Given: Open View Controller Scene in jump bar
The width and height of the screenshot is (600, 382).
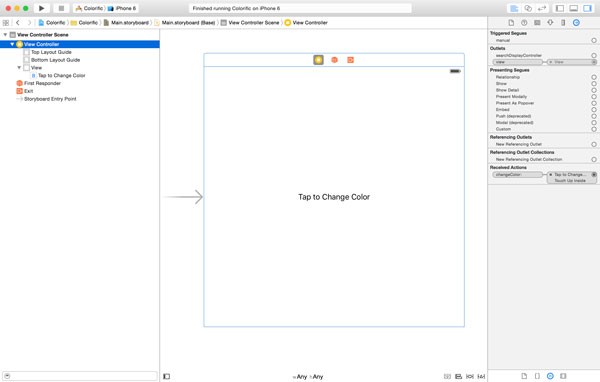Looking at the screenshot, I should click(x=250, y=23).
